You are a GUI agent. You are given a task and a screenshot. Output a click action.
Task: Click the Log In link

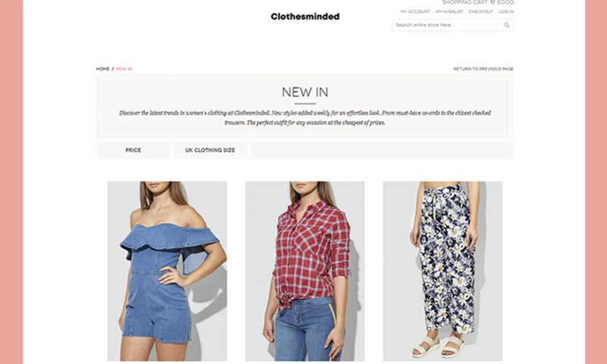coord(506,11)
